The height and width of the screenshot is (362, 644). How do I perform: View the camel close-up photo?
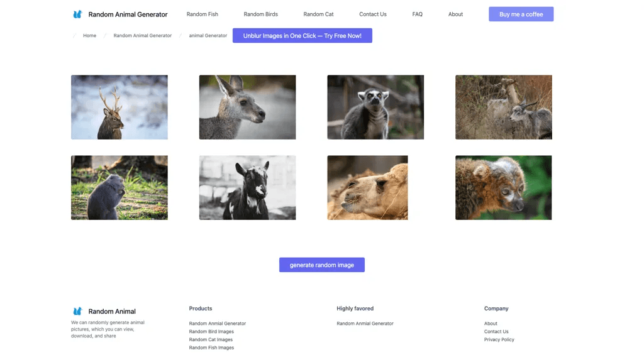coord(367,187)
